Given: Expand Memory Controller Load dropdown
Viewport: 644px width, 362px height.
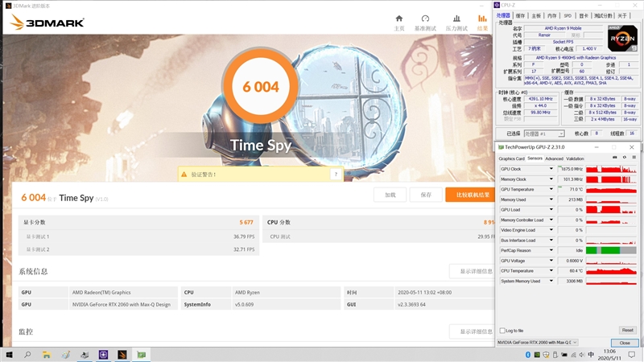Looking at the screenshot, I should (x=551, y=220).
